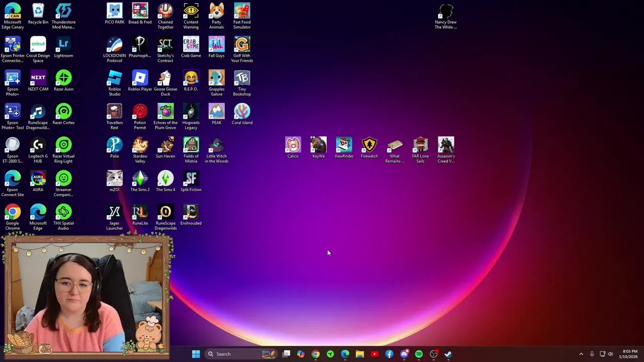The width and height of the screenshot is (644, 362).
Task: Open the Calico game shortcut
Action: pos(293,148)
